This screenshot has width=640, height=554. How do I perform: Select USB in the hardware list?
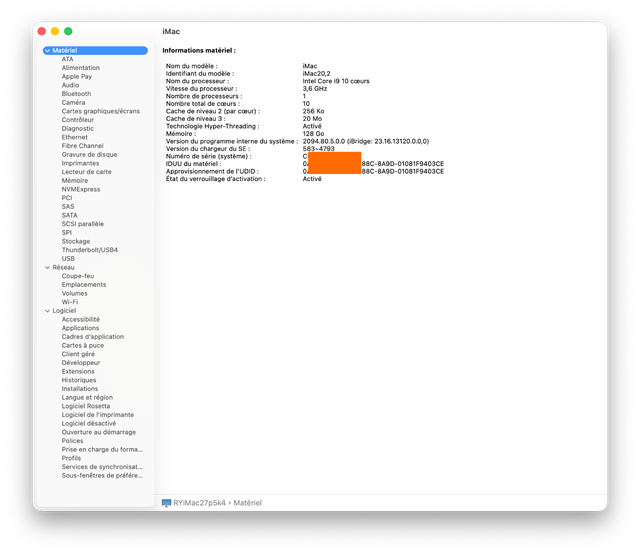pos(68,259)
